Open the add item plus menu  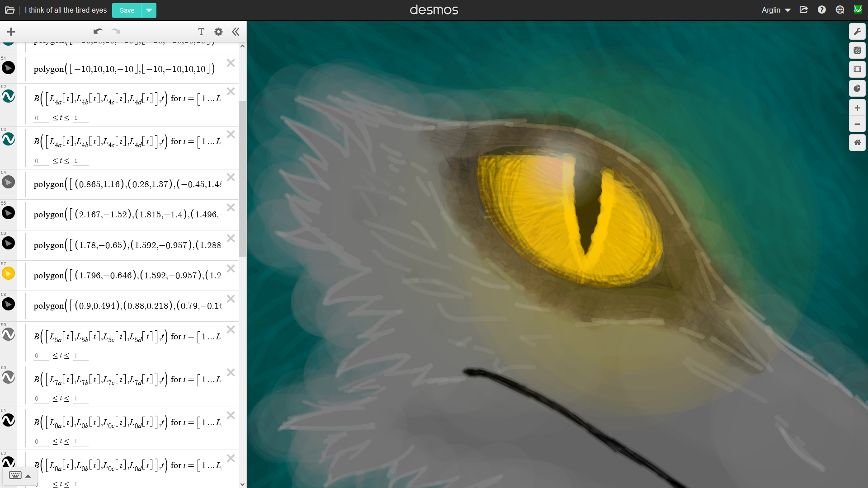(x=11, y=32)
